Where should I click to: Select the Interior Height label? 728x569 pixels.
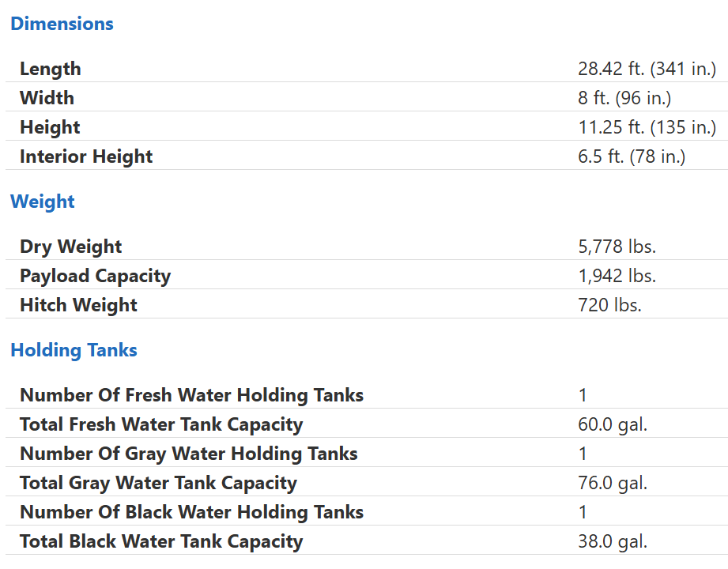86,156
